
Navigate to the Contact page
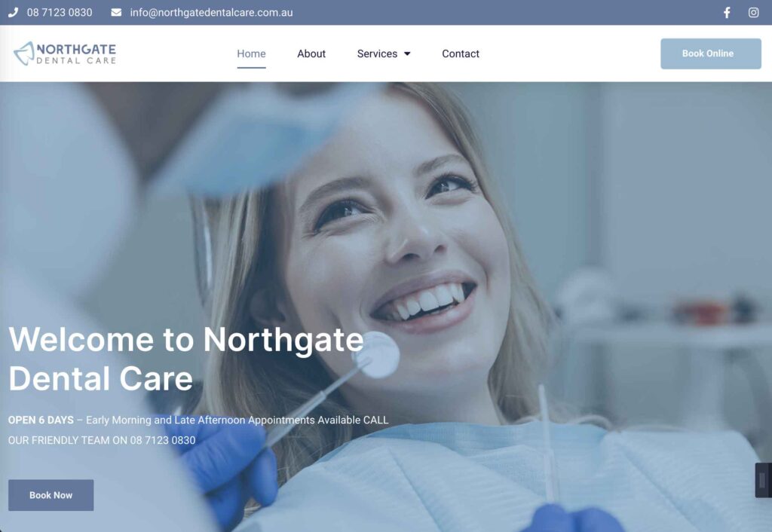(461, 54)
